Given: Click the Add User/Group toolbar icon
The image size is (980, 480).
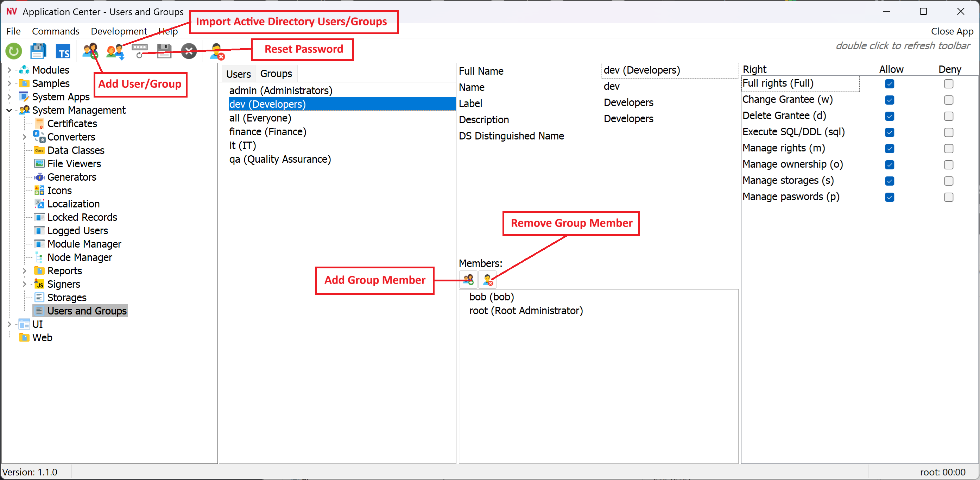Looking at the screenshot, I should click(90, 51).
